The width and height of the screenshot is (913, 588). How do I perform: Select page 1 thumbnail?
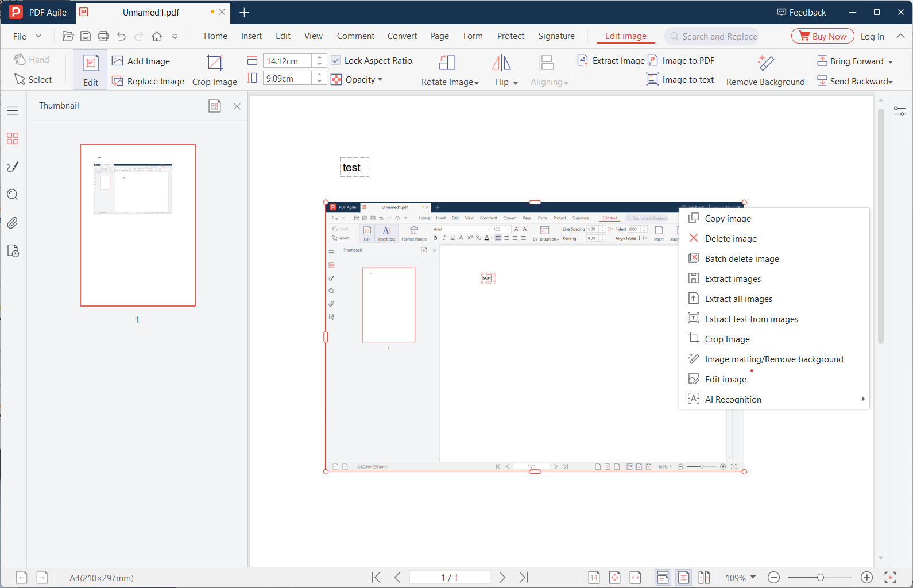pos(138,225)
